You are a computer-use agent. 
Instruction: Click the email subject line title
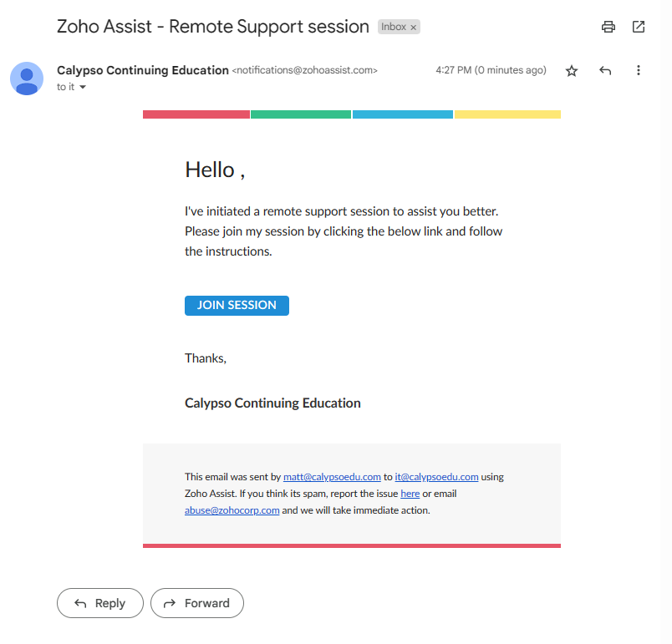coord(213,27)
